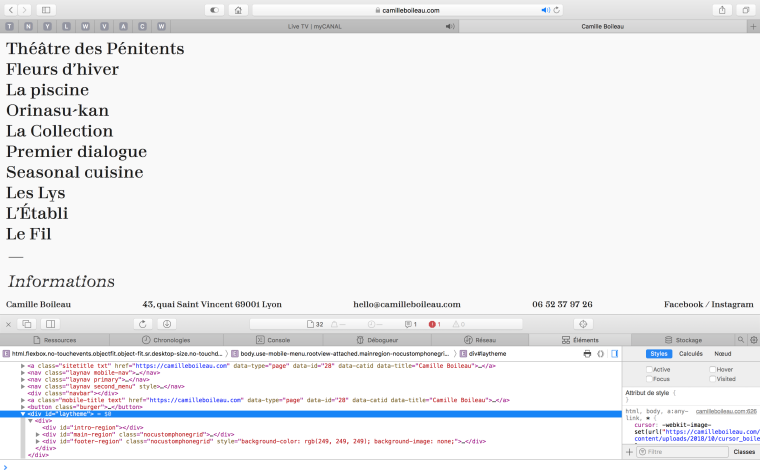
Task: Click the Home button in the toolbar
Action: 239,10
